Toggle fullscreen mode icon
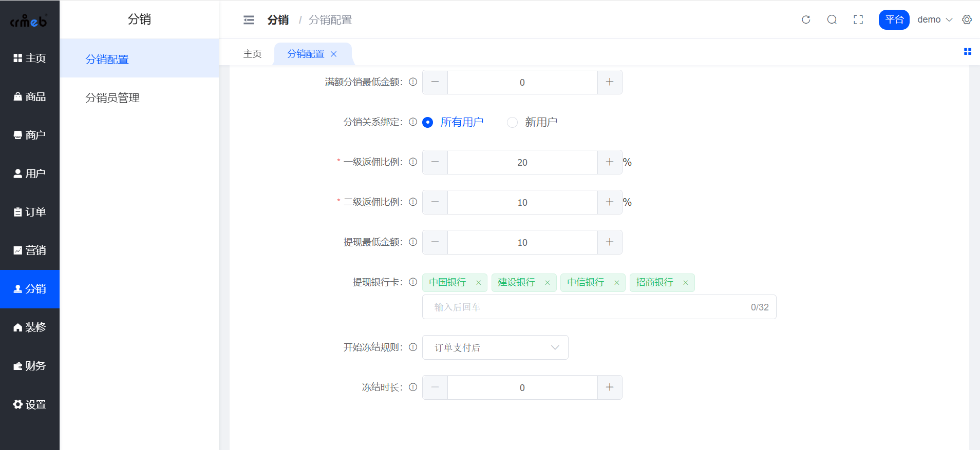Screen dimensions: 980x450 [858, 19]
